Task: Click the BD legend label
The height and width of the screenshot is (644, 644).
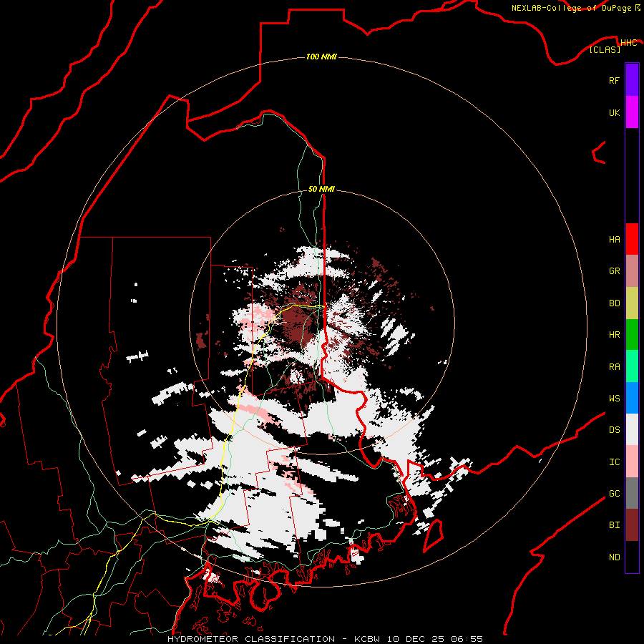Action: click(614, 303)
